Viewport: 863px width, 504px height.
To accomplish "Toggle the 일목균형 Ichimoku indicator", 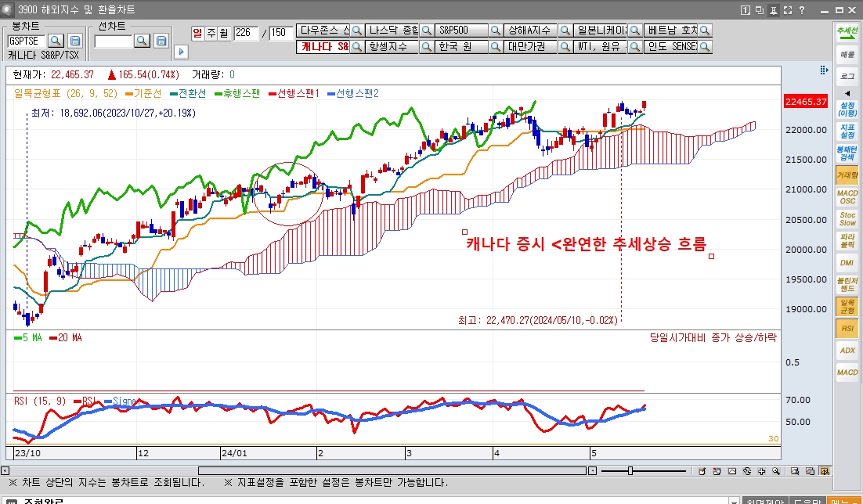I will coord(847,307).
